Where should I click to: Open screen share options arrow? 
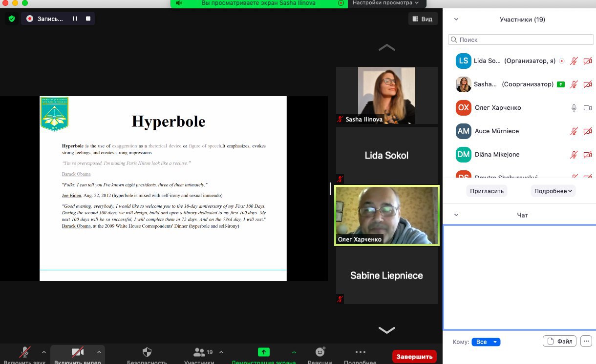[x=294, y=352]
